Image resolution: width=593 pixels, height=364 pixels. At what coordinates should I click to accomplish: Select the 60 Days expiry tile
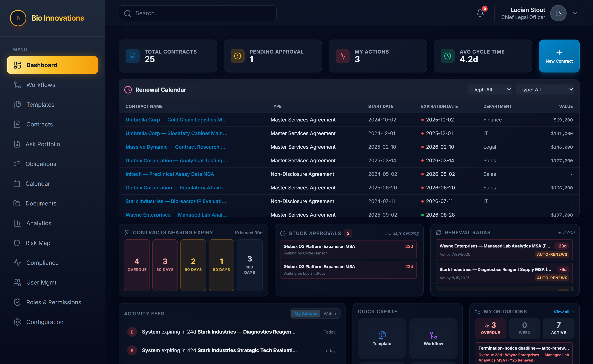(193, 265)
